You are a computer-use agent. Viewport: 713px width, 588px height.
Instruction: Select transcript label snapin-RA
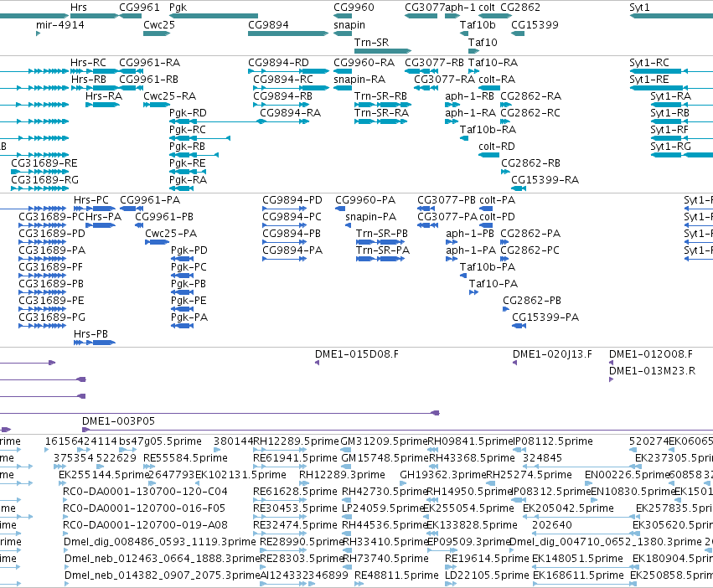pyautogui.click(x=359, y=79)
